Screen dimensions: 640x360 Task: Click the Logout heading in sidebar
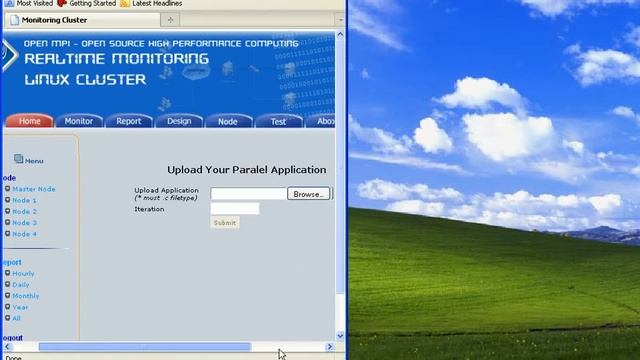click(x=13, y=338)
